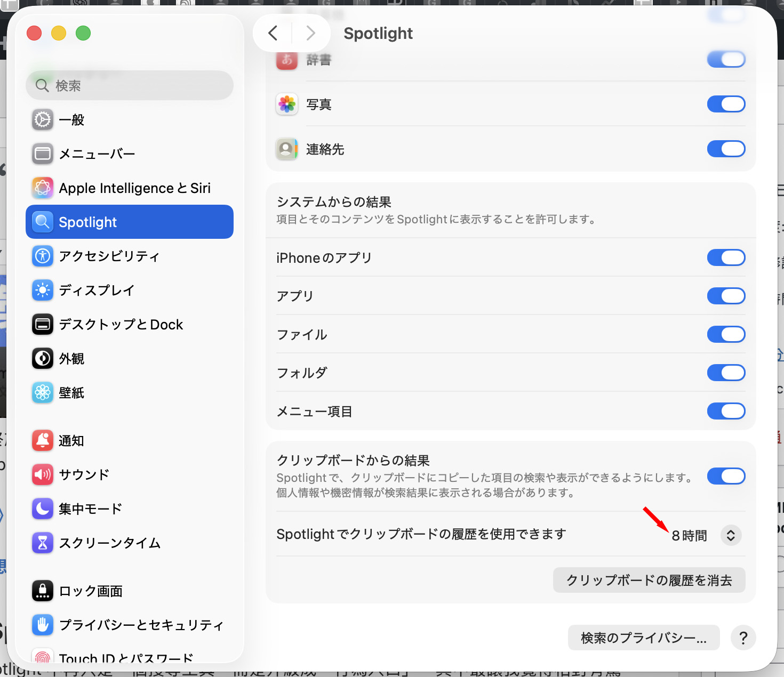Open ディスプレイ settings icon in sidebar
This screenshot has height=677, width=784.
coord(43,291)
